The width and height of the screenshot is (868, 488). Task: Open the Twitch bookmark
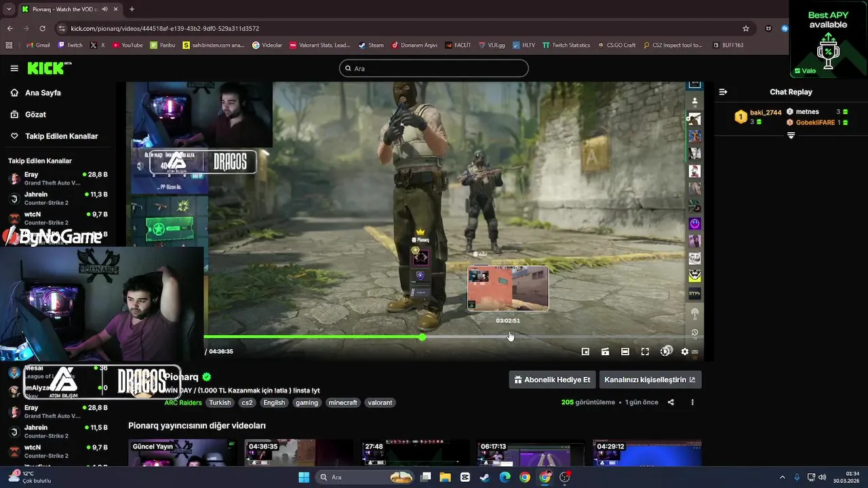70,45
